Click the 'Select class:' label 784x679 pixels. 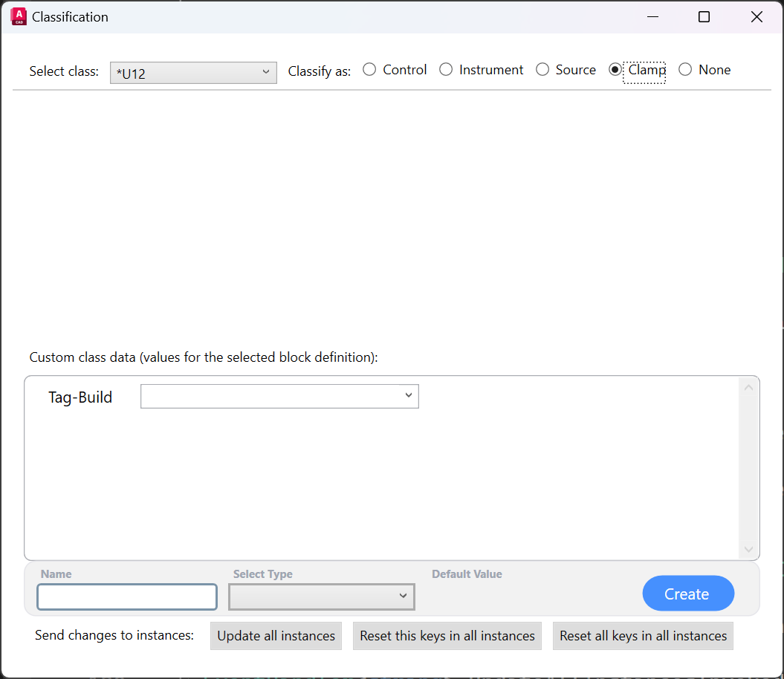pos(64,71)
